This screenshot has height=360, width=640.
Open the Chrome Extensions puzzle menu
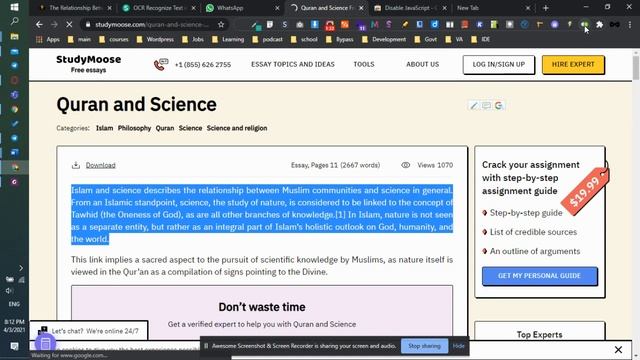click(600, 24)
